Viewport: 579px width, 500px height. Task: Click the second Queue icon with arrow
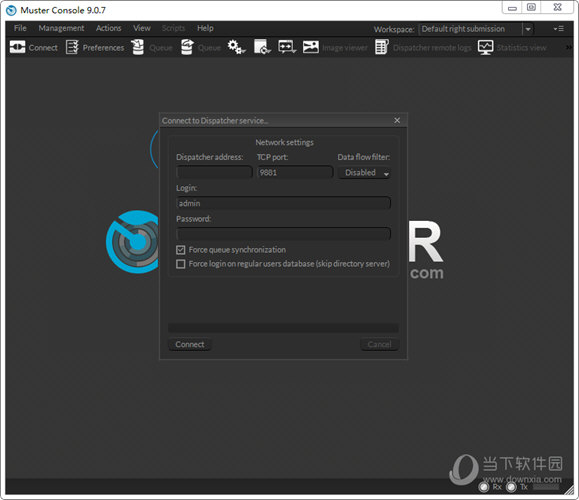[187, 47]
